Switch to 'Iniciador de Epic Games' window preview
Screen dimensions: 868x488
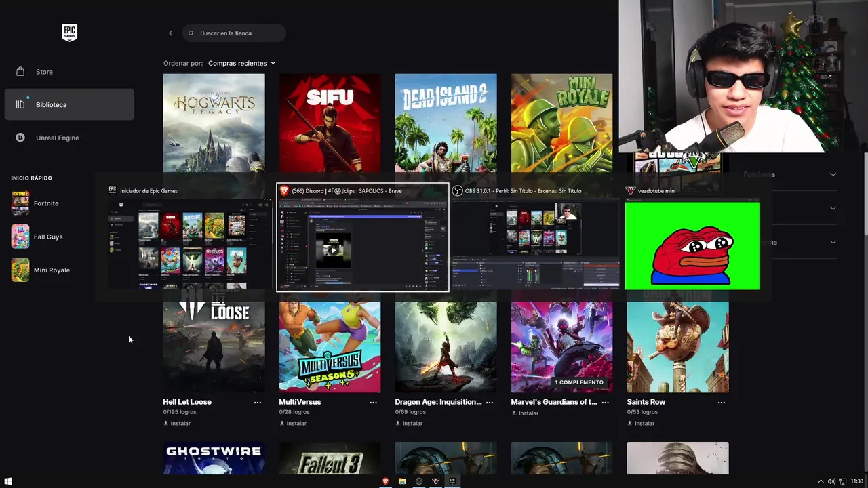pos(189,237)
